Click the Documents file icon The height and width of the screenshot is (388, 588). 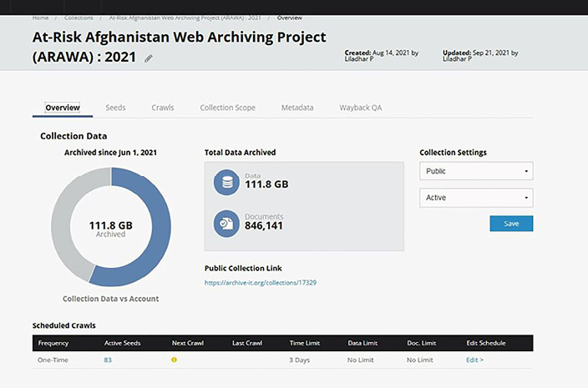(x=226, y=224)
